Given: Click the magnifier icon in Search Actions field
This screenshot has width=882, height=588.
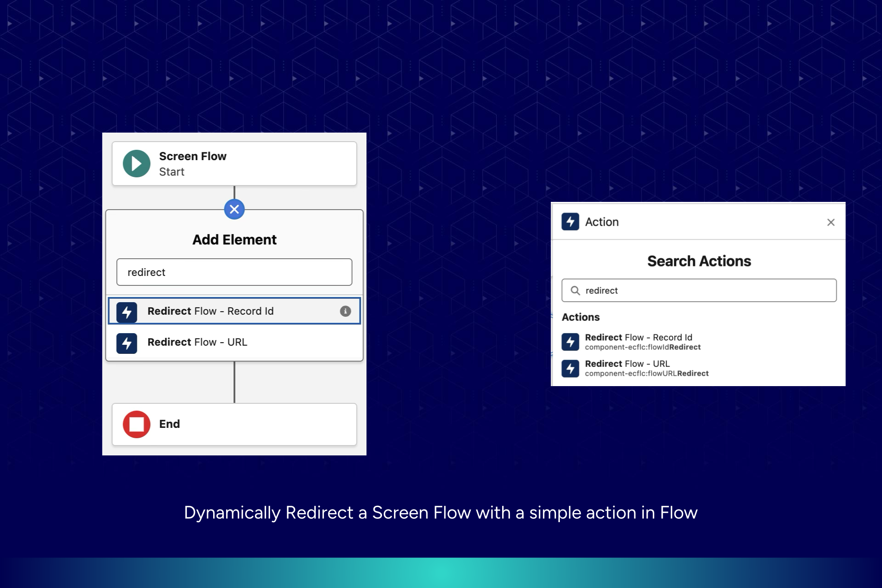Looking at the screenshot, I should (575, 291).
